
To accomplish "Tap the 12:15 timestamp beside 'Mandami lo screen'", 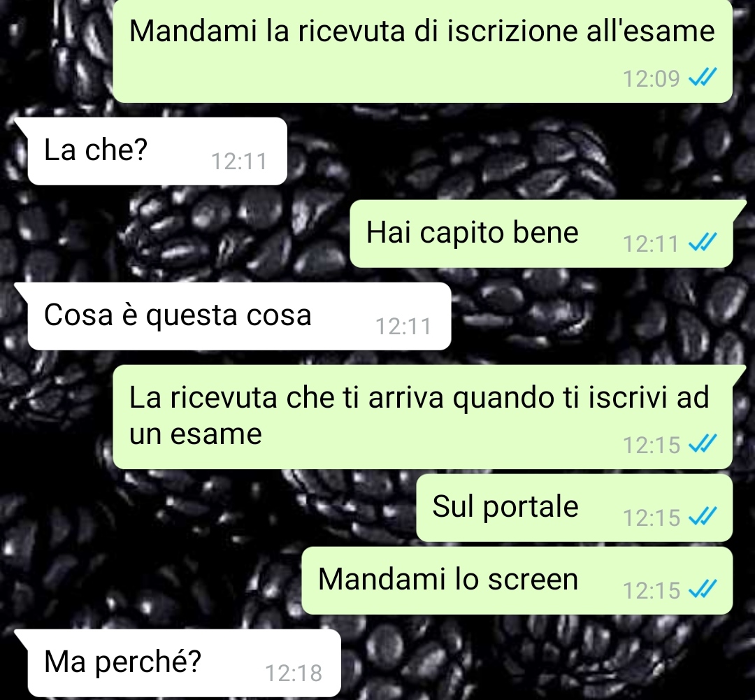I will 651,591.
